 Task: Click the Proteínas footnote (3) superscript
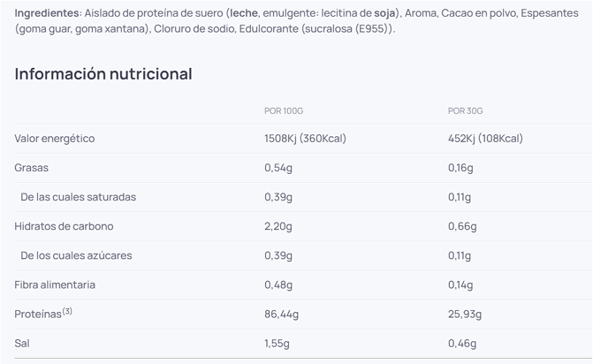pyautogui.click(x=67, y=311)
